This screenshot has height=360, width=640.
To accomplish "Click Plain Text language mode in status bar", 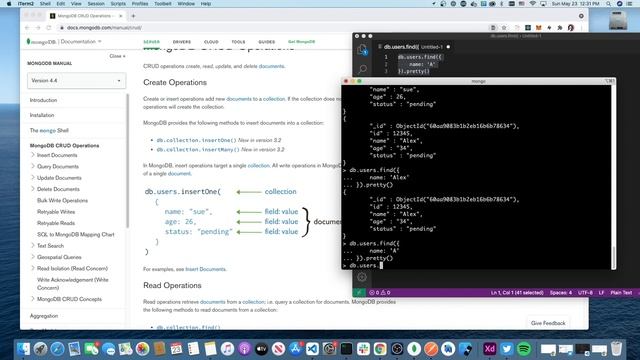I will (x=621, y=293).
